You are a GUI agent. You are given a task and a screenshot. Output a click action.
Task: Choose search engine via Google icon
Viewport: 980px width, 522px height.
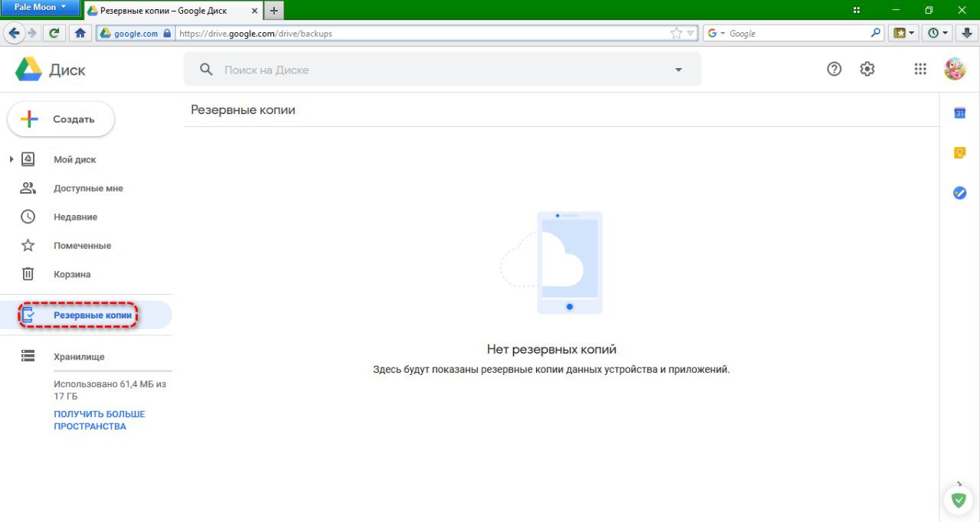point(715,34)
